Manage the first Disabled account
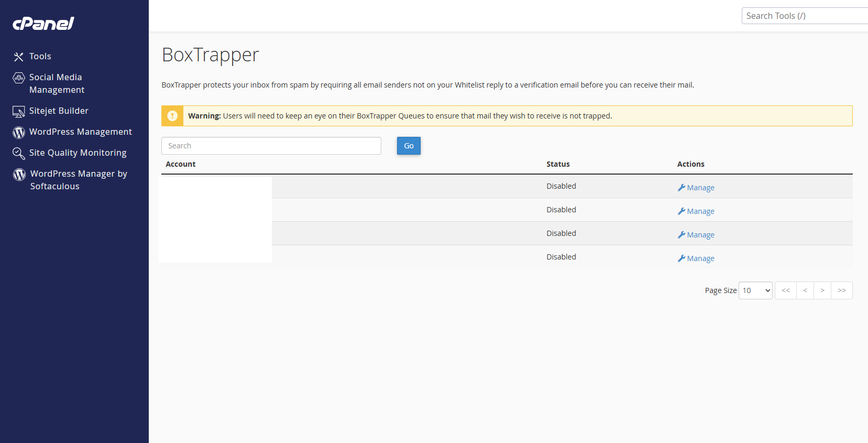 click(x=696, y=188)
